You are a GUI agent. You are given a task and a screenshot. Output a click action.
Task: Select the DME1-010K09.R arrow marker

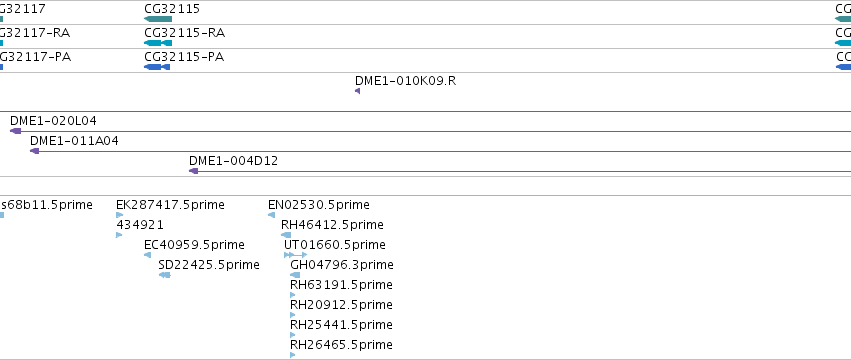click(358, 91)
